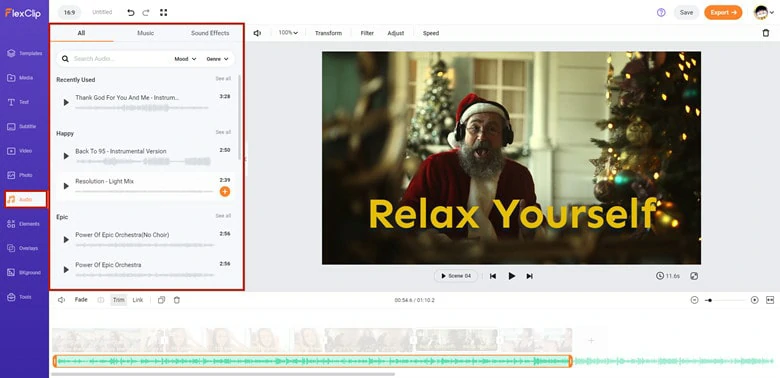Toggle the video volume speaker icon
780x378 pixels.
click(257, 33)
